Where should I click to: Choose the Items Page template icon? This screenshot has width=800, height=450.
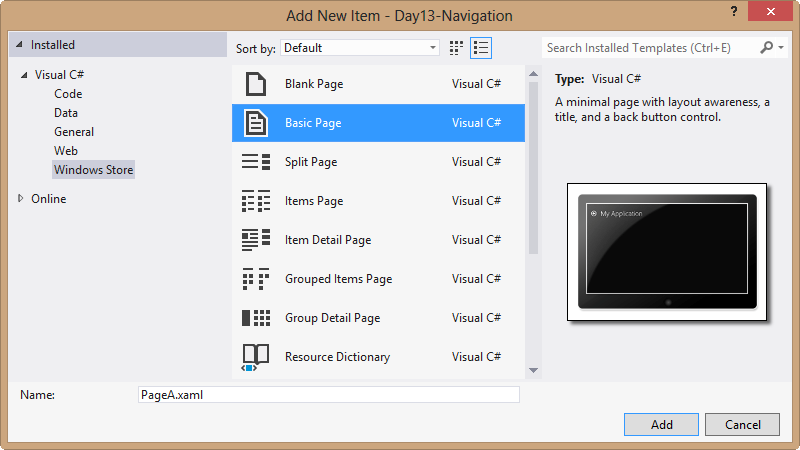click(x=256, y=201)
